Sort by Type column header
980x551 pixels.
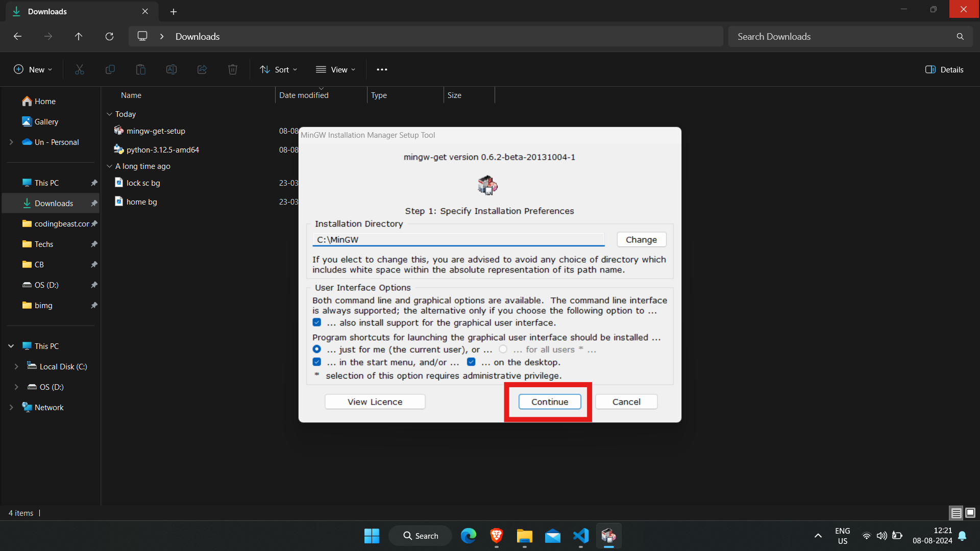tap(379, 95)
